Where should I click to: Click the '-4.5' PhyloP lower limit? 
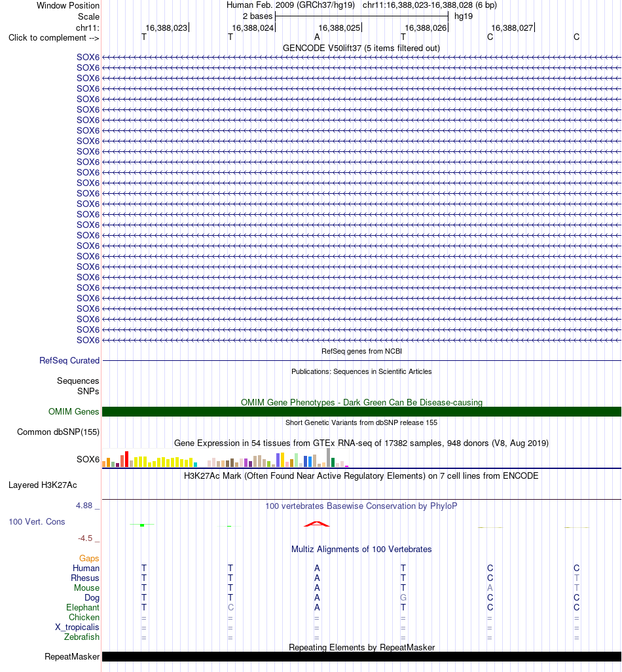(x=85, y=538)
